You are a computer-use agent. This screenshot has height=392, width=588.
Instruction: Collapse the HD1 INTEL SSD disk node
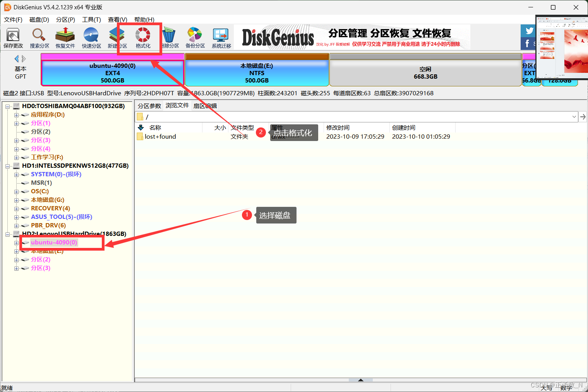click(7, 166)
